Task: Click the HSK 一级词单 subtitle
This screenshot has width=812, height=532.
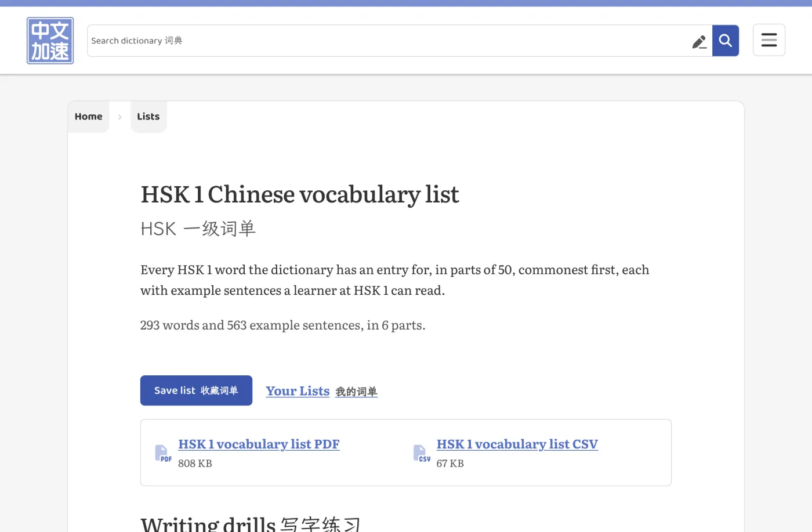Action: point(198,229)
